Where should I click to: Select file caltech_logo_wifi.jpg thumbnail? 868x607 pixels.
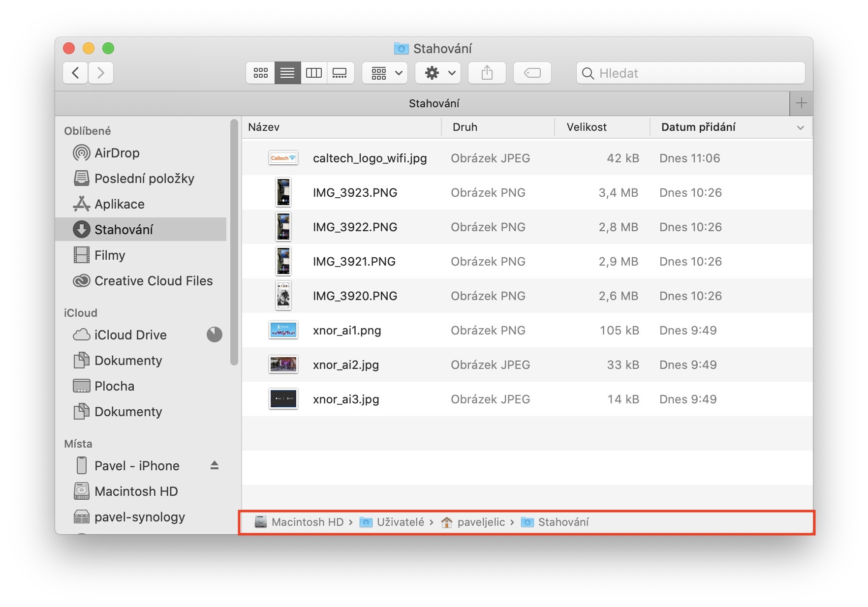click(283, 158)
